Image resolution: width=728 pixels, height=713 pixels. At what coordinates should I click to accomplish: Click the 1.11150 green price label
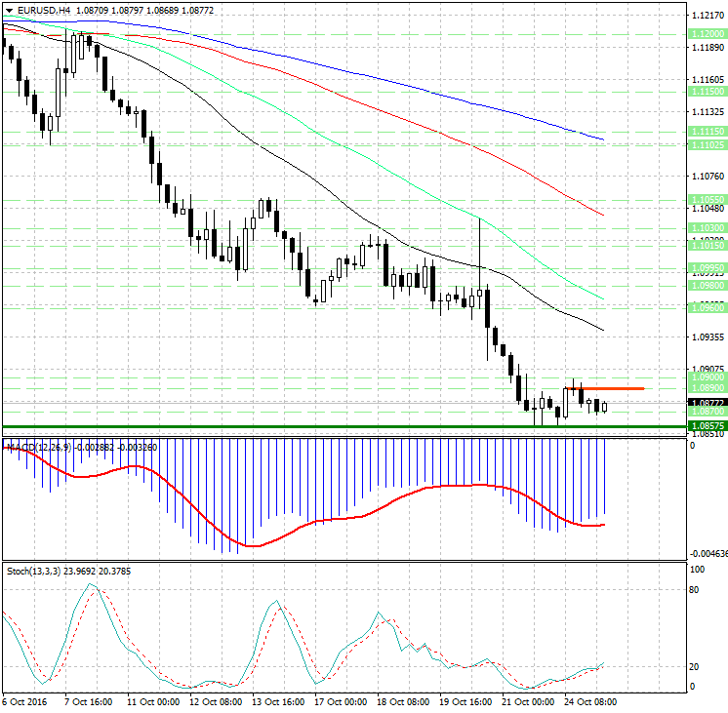point(707,131)
